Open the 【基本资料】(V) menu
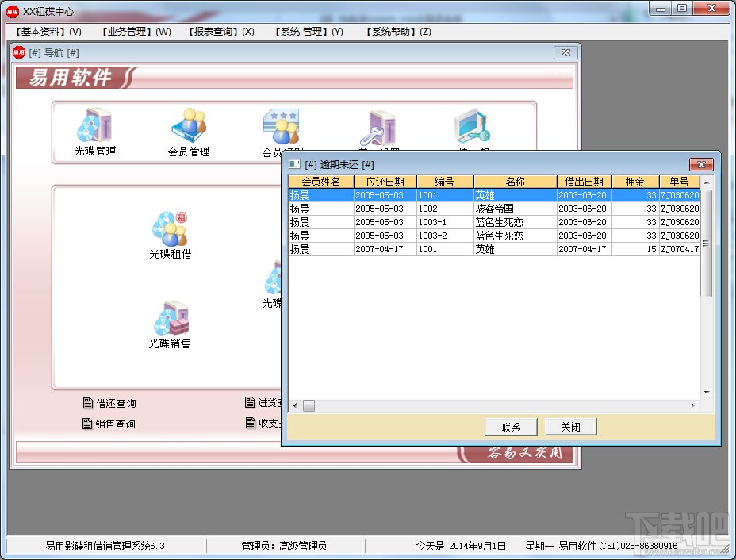The height and width of the screenshot is (560, 736). [x=46, y=32]
